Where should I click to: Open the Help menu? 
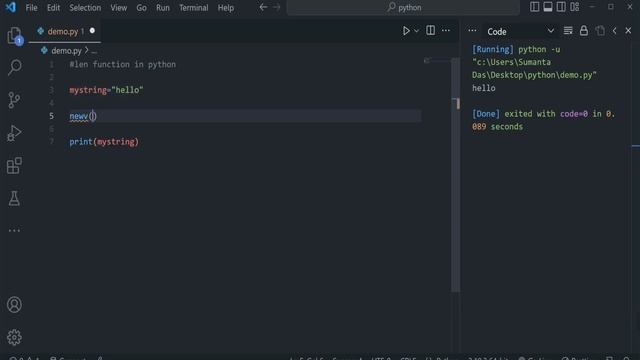click(x=226, y=8)
